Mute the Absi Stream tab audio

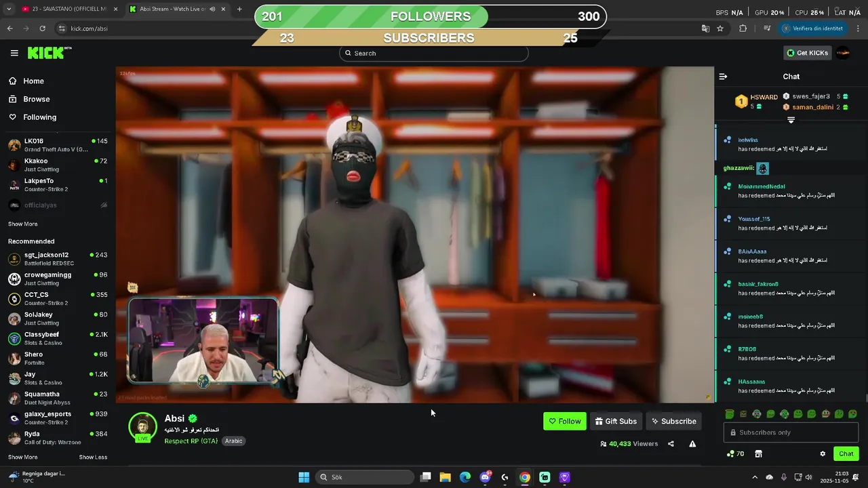(212, 9)
